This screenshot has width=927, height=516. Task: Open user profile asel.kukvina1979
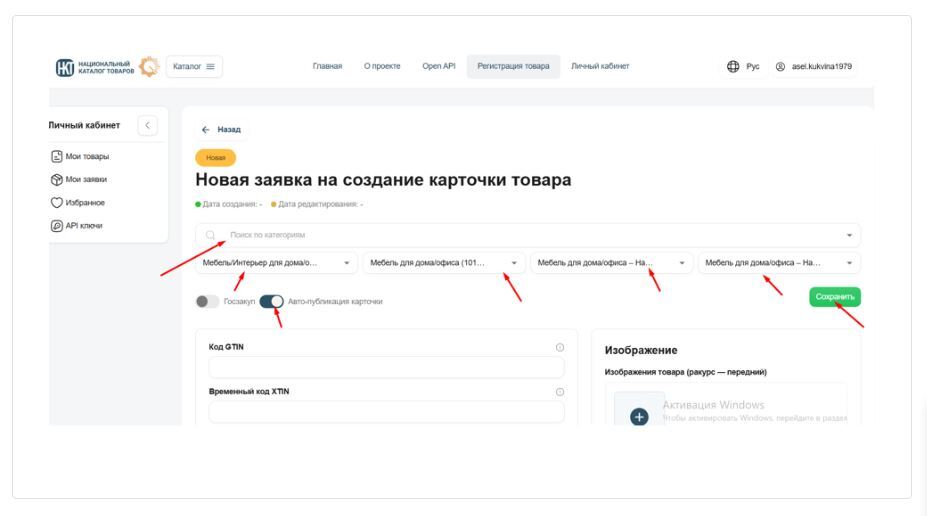click(822, 66)
